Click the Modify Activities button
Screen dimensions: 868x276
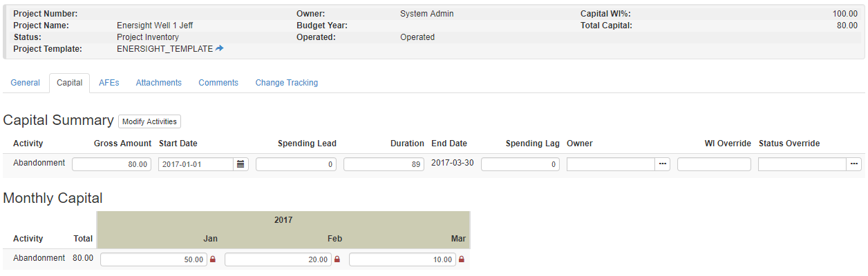(x=149, y=121)
